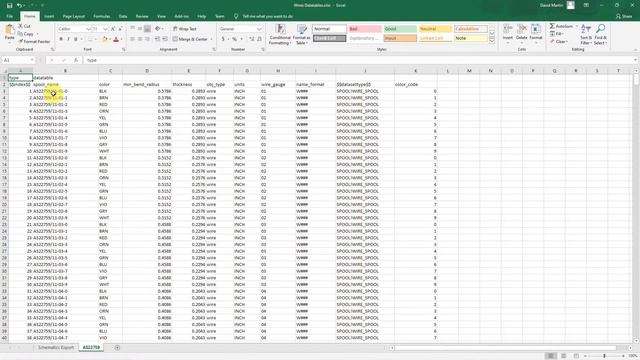Open Find & Select magnifier tool
The width and height of the screenshot is (640, 360).
(x=600, y=34)
